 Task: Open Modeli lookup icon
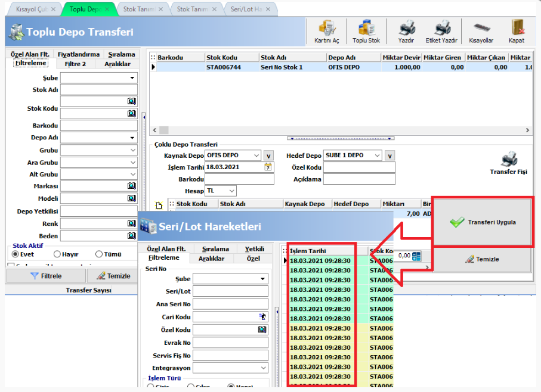tap(131, 198)
